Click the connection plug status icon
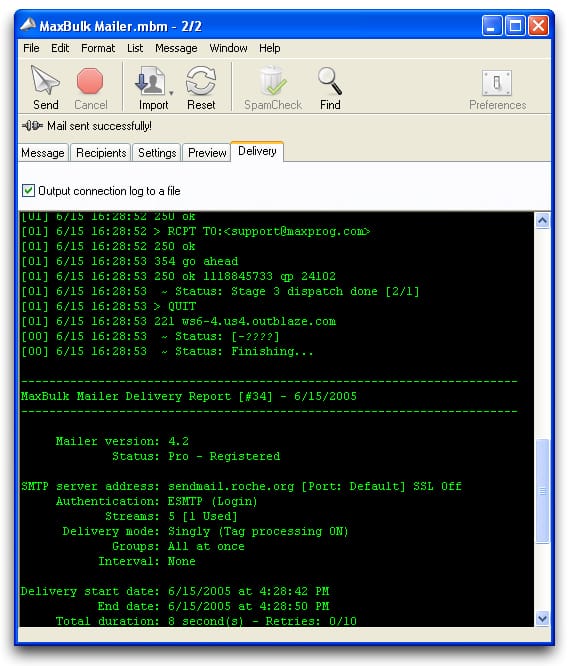Image resolution: width=571 pixels, height=666 pixels. click(x=33, y=126)
